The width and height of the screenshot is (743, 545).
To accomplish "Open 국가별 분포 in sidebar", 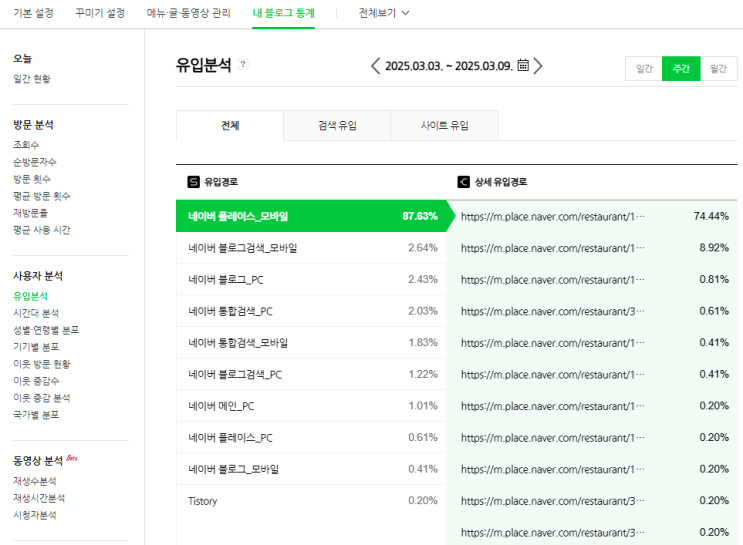I will pyautogui.click(x=36, y=415).
